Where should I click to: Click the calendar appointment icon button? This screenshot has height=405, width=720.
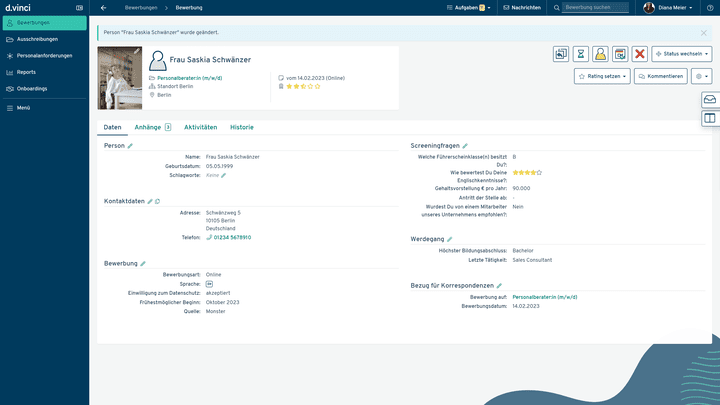coord(620,54)
